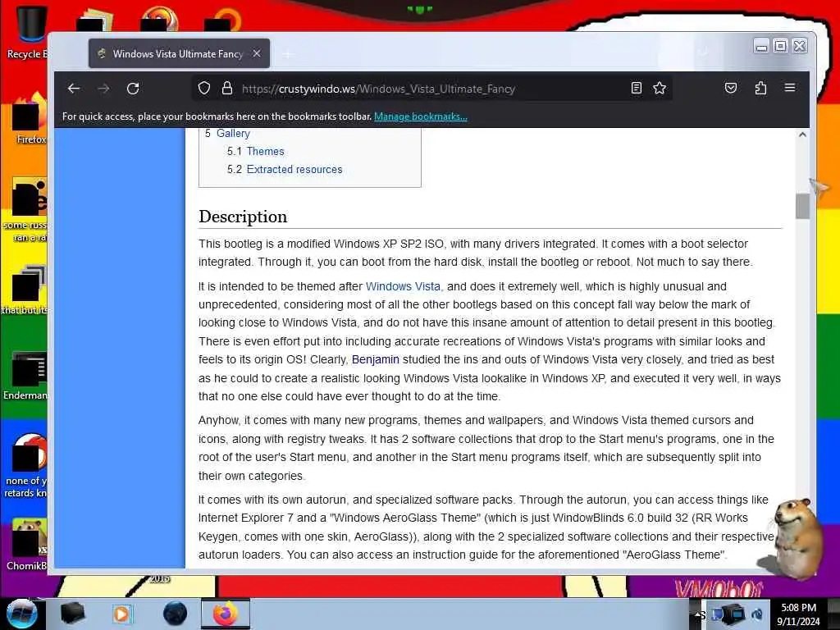Screen dimensions: 840x630
Task: Select the ChomikBox desktop icon
Action: (x=28, y=545)
